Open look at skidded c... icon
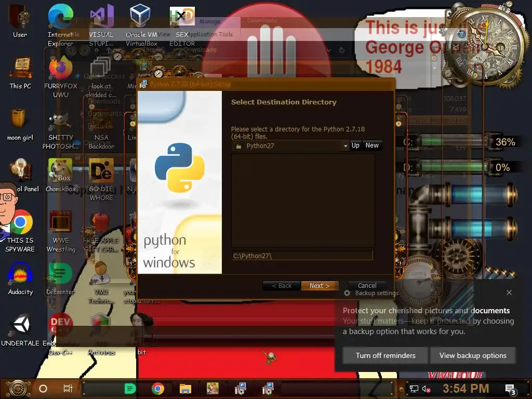This screenshot has height=399, width=532. tap(101, 77)
